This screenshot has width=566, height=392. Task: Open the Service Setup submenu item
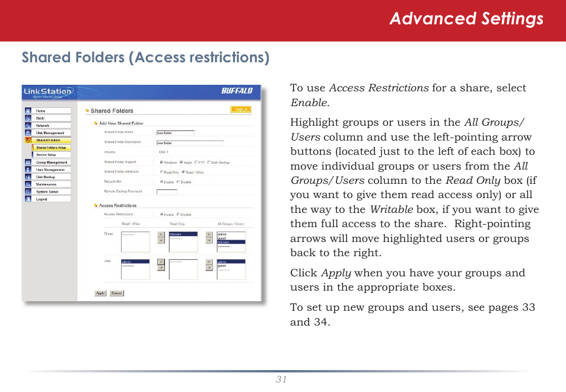51,155
